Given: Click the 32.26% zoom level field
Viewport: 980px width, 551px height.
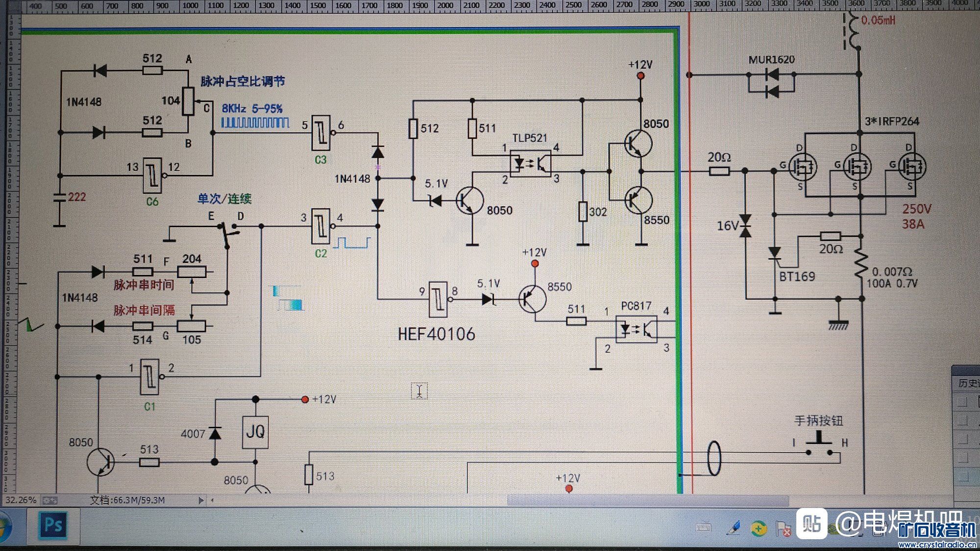Looking at the screenshot, I should [21, 500].
